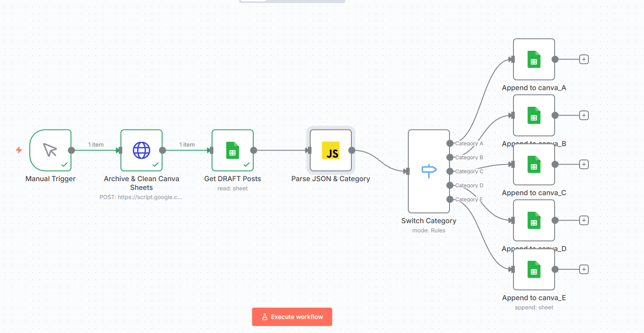This screenshot has height=333, width=644.
Task: Click the Category E output connector
Action: [450, 199]
